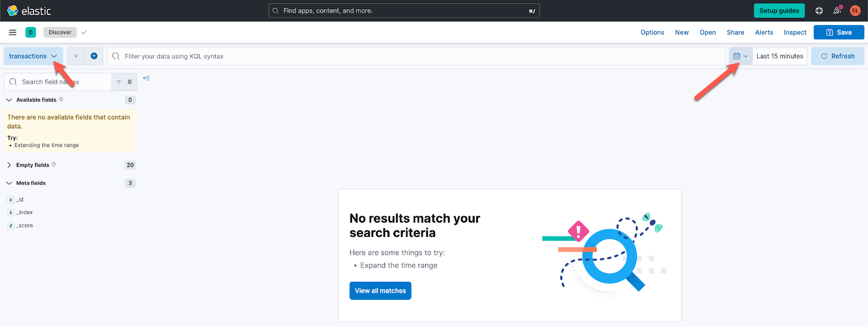The width and height of the screenshot is (868, 327).
Task: Open the calendar quick time menu
Action: tap(741, 56)
